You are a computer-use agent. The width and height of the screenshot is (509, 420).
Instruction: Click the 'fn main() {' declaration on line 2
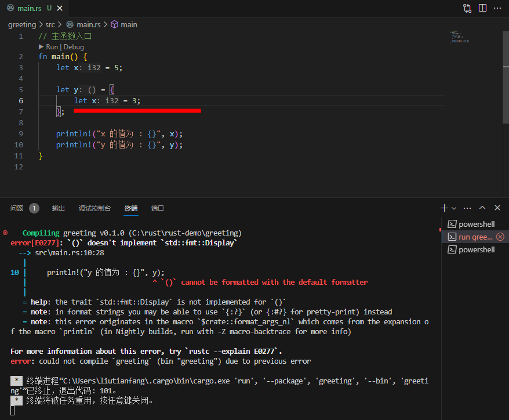click(63, 57)
